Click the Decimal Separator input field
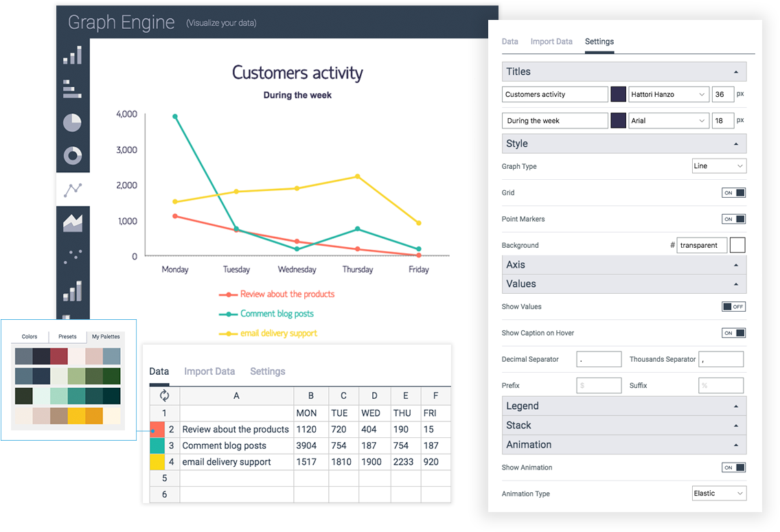Image resolution: width=780 pixels, height=532 pixels. [x=599, y=359]
